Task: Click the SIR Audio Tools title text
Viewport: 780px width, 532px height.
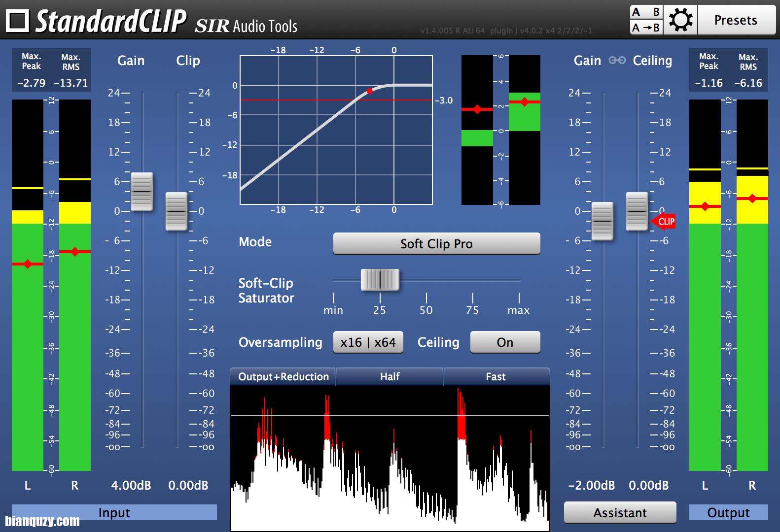Action: (x=246, y=26)
